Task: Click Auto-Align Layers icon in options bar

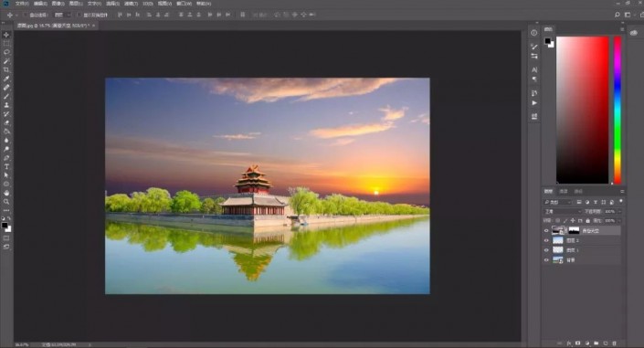Action: click(x=243, y=15)
